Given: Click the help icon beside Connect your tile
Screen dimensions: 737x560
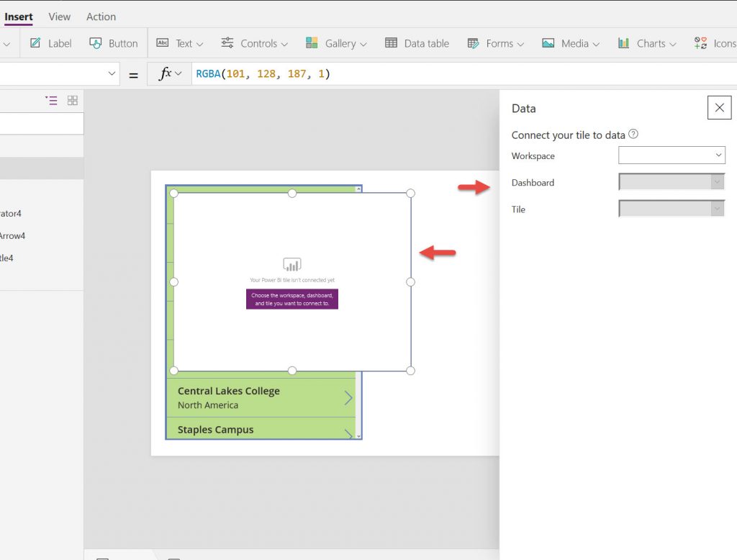Looking at the screenshot, I should pyautogui.click(x=633, y=135).
